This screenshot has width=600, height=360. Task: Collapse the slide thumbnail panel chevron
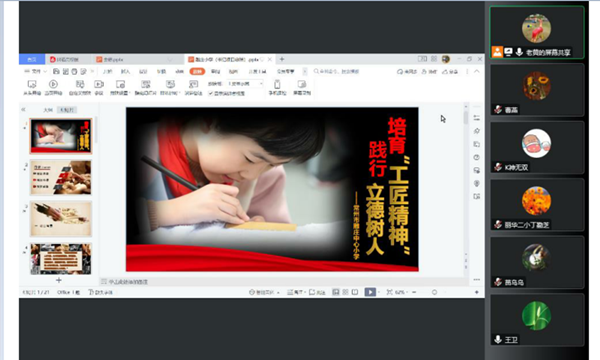point(23,109)
